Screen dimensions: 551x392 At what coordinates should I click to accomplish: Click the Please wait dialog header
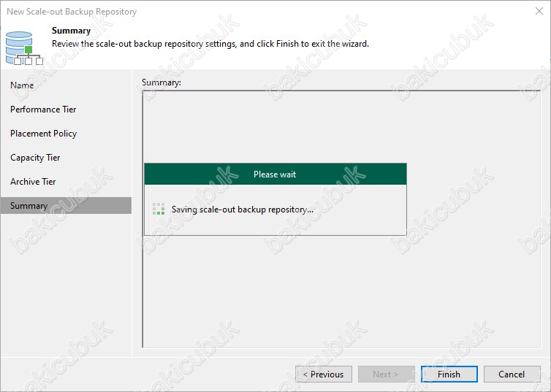coord(275,174)
